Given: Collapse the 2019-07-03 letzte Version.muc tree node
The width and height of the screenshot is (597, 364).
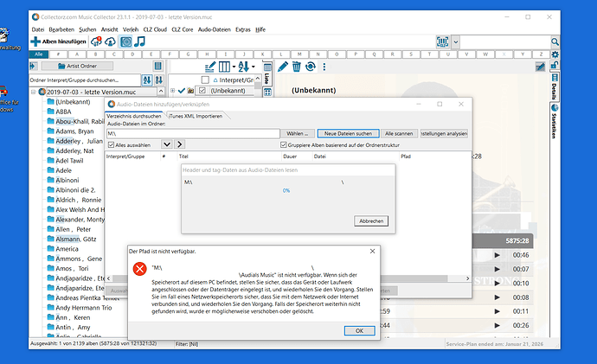Looking at the screenshot, I should (x=33, y=92).
